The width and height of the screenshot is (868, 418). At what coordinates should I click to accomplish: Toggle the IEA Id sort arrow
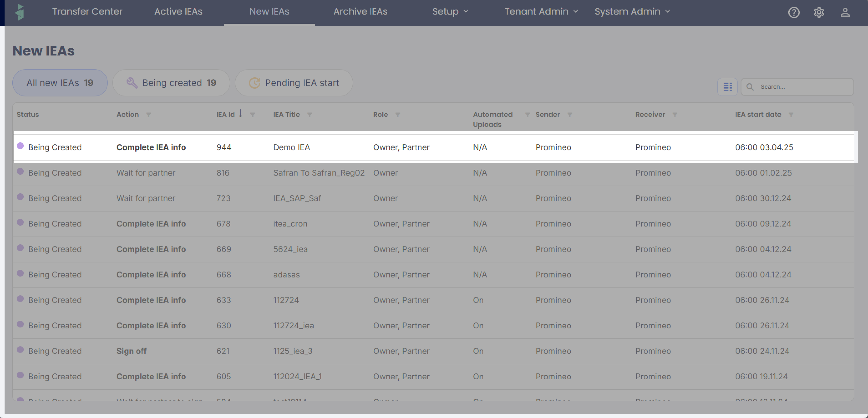tap(241, 113)
